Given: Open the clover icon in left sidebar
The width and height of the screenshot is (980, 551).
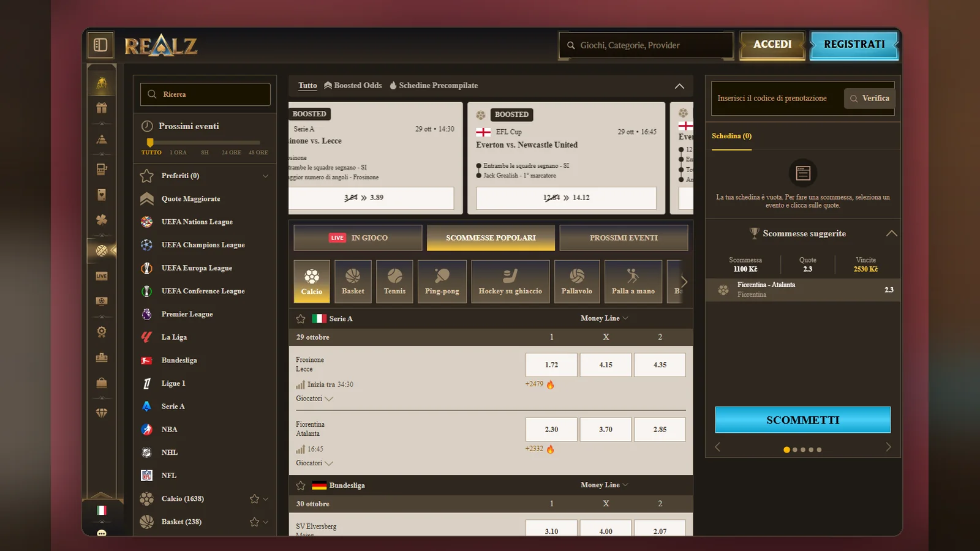Looking at the screenshot, I should 102,220.
